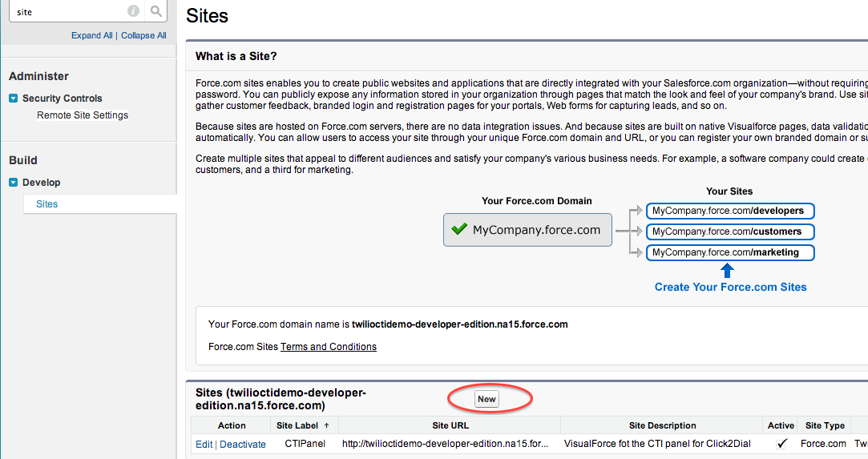868x459 pixels.
Task: Click the Collapse All link
Action: point(143,35)
